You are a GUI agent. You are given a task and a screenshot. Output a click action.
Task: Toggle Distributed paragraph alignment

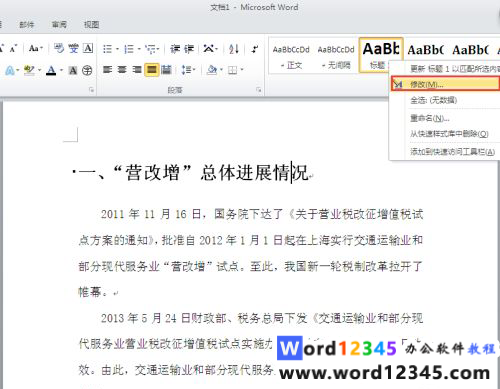click(166, 70)
